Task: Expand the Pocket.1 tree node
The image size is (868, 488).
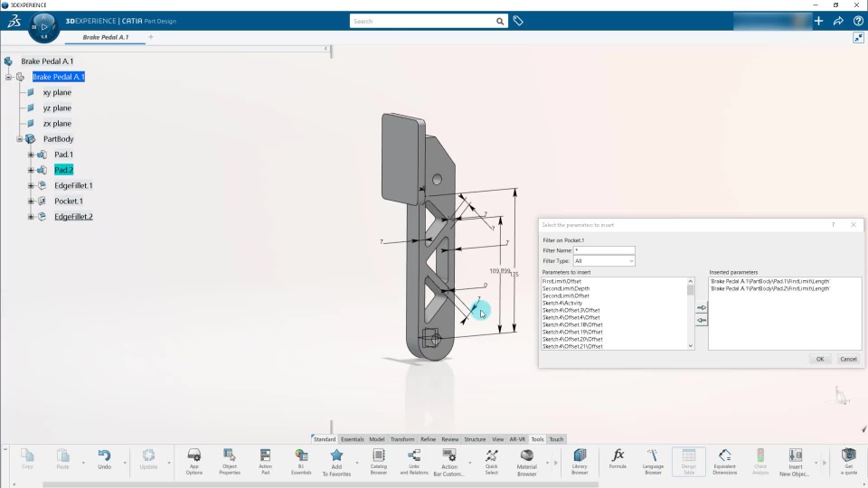Action: coord(31,201)
